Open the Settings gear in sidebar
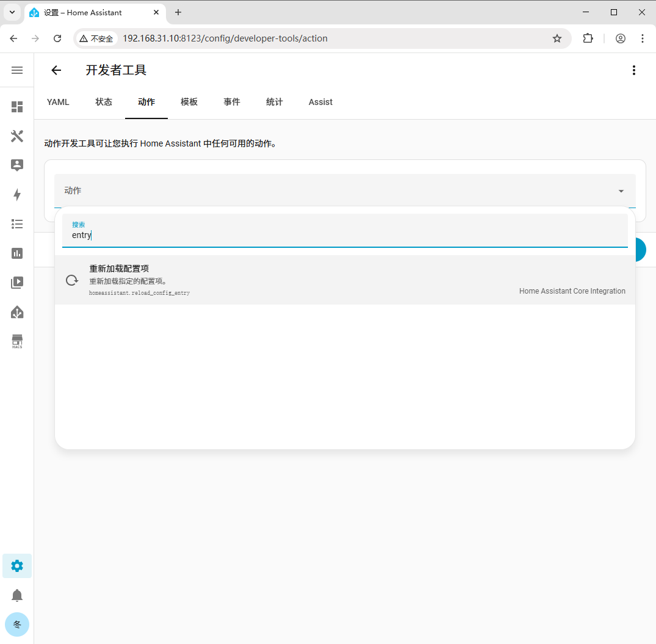Screen dimensions: 656x644 pos(16,566)
